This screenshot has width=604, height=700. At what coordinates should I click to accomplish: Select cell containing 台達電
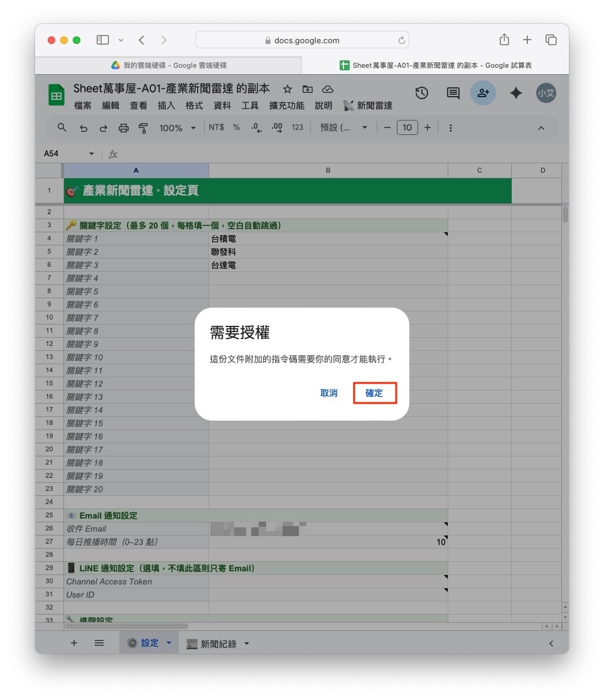[328, 265]
